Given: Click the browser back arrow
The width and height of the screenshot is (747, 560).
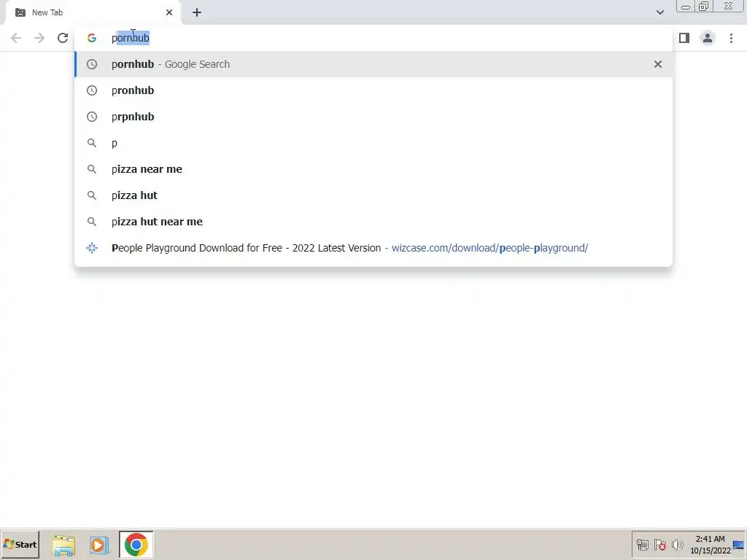Looking at the screenshot, I should pos(16,38).
